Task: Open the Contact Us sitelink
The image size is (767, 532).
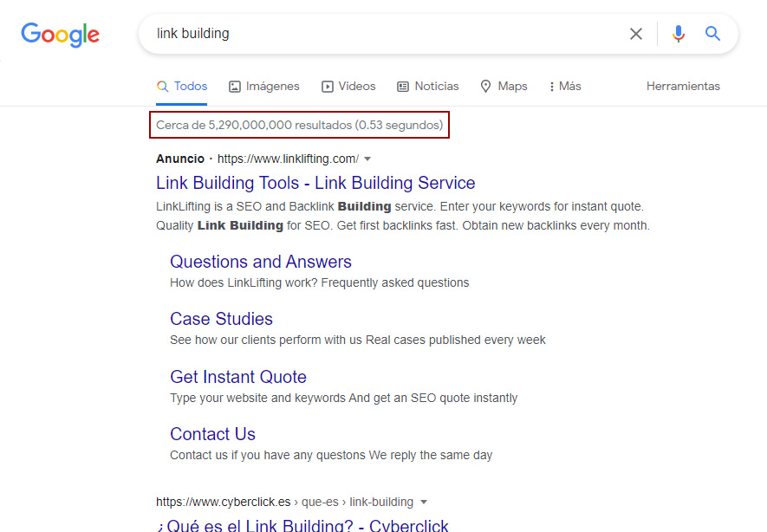Action: 212,434
